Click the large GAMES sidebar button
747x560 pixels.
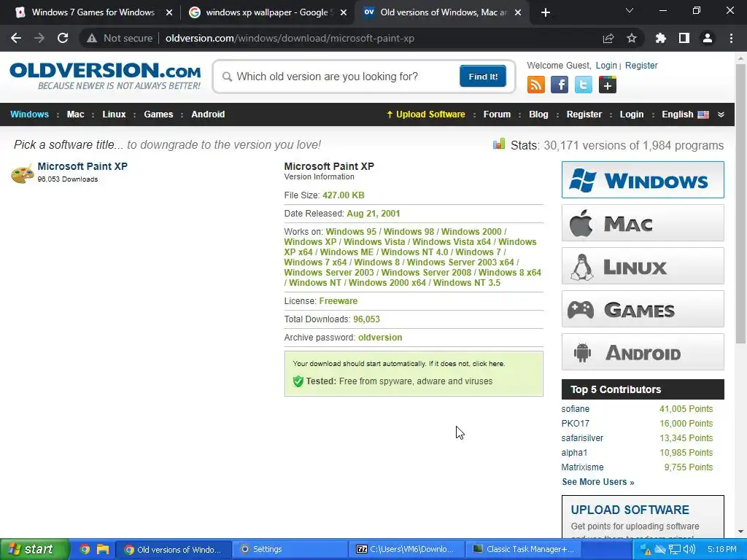pyautogui.click(x=643, y=309)
